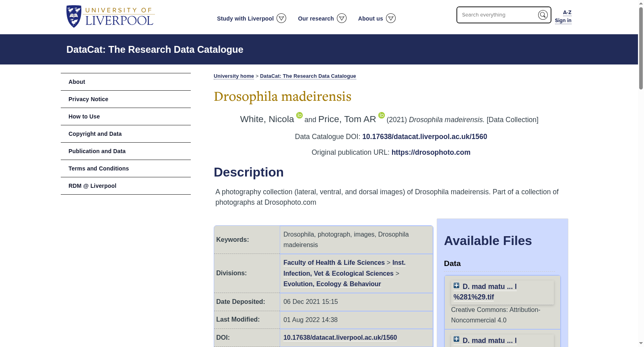
Task: Click the Drosophila madeirensis page heading
Action: (x=283, y=97)
